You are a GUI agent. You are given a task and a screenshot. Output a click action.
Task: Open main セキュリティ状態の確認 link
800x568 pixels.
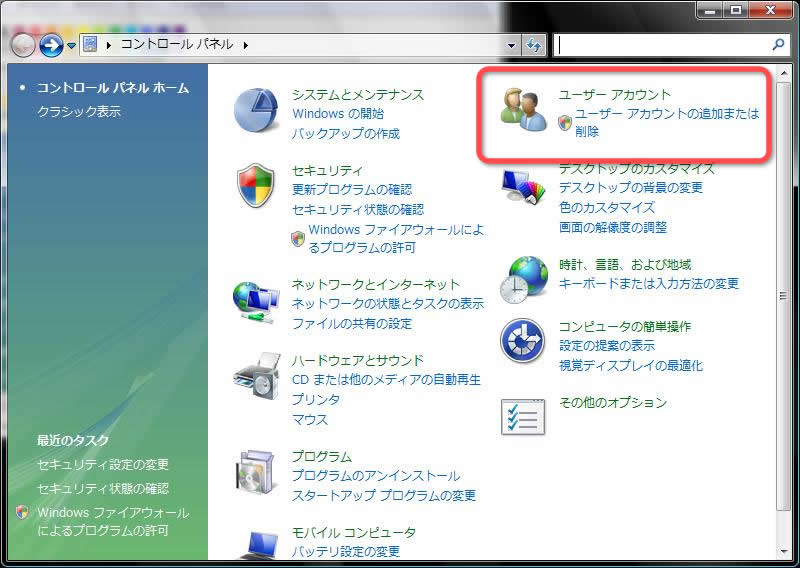pos(358,210)
